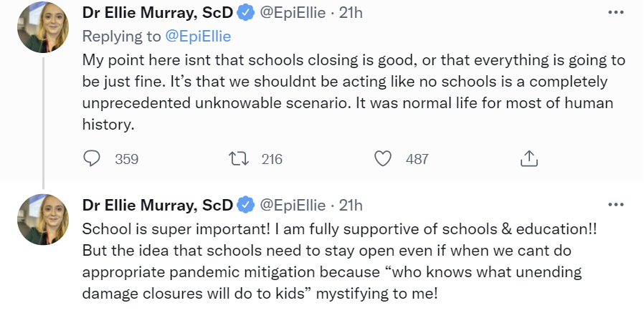Open more options menu on second tweet
This screenshot has height=313, width=644.
pos(615,205)
